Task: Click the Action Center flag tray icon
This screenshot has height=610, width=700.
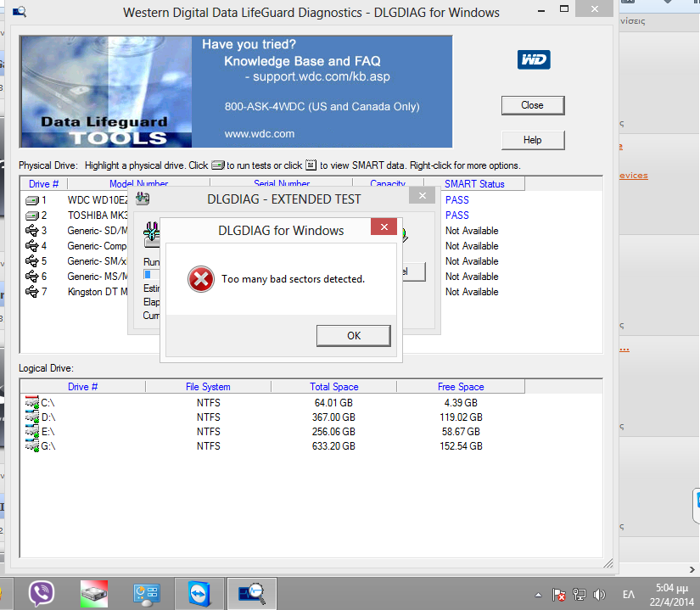Action: click(x=558, y=595)
